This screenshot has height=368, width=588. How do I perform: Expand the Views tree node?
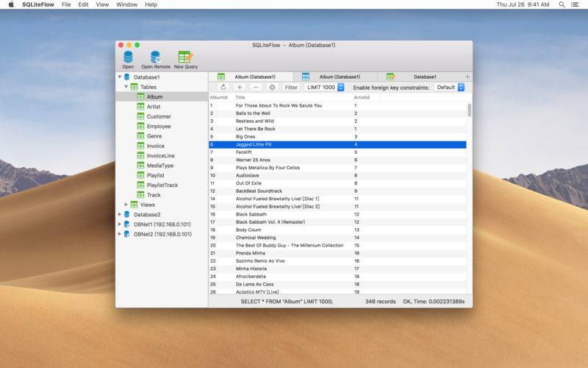(126, 205)
